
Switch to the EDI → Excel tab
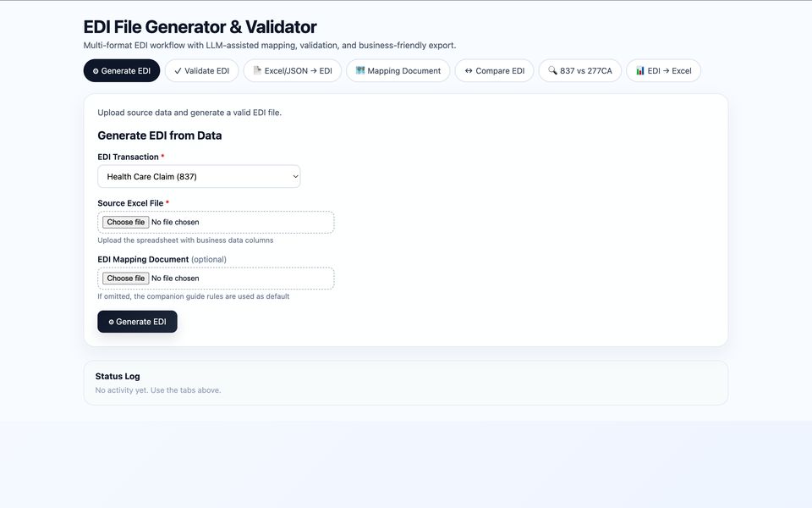click(663, 70)
